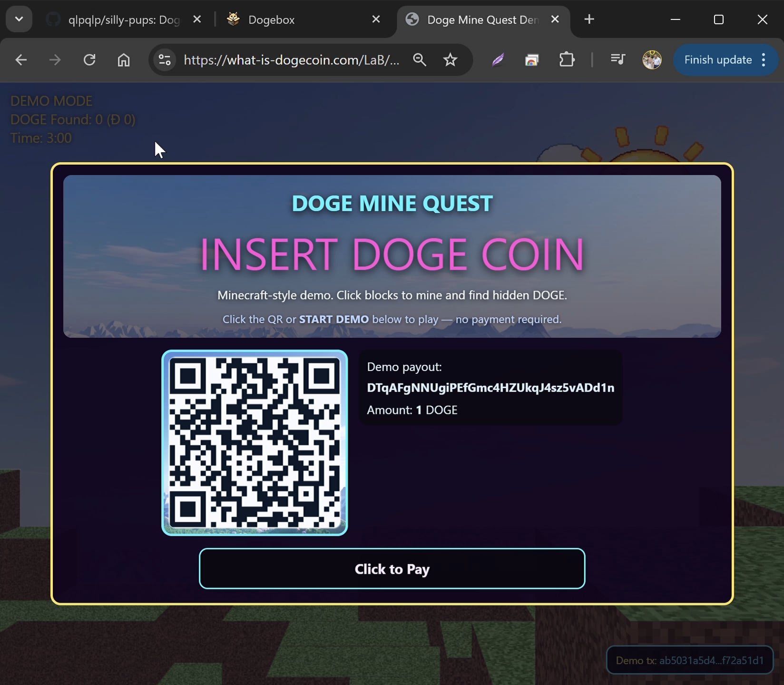784x685 pixels.
Task: Open the Extensions puzzle piece menu
Action: [x=567, y=60]
